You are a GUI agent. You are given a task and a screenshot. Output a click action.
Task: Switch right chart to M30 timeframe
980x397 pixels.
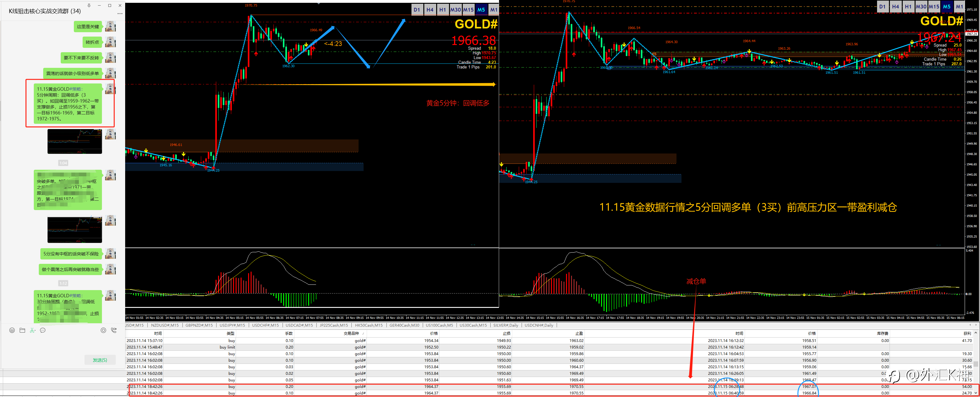[x=921, y=7]
